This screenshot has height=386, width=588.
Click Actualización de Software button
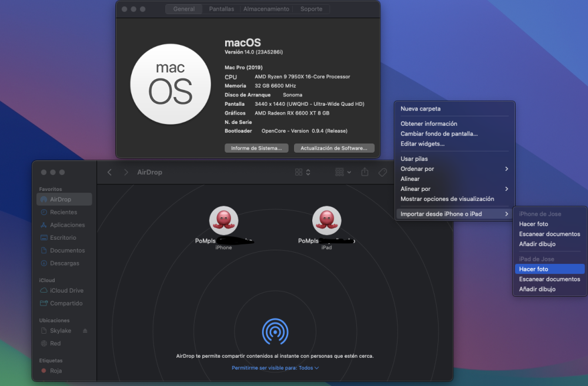[x=334, y=148]
